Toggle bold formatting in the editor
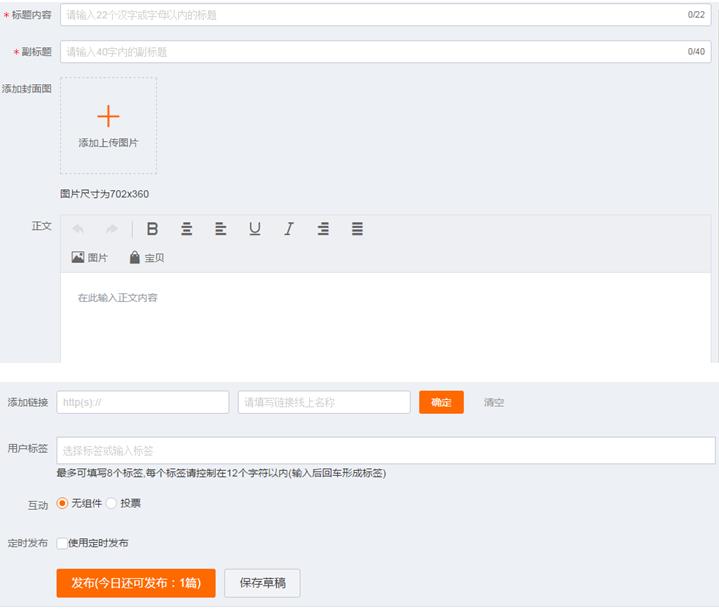This screenshot has width=719, height=612. click(153, 229)
